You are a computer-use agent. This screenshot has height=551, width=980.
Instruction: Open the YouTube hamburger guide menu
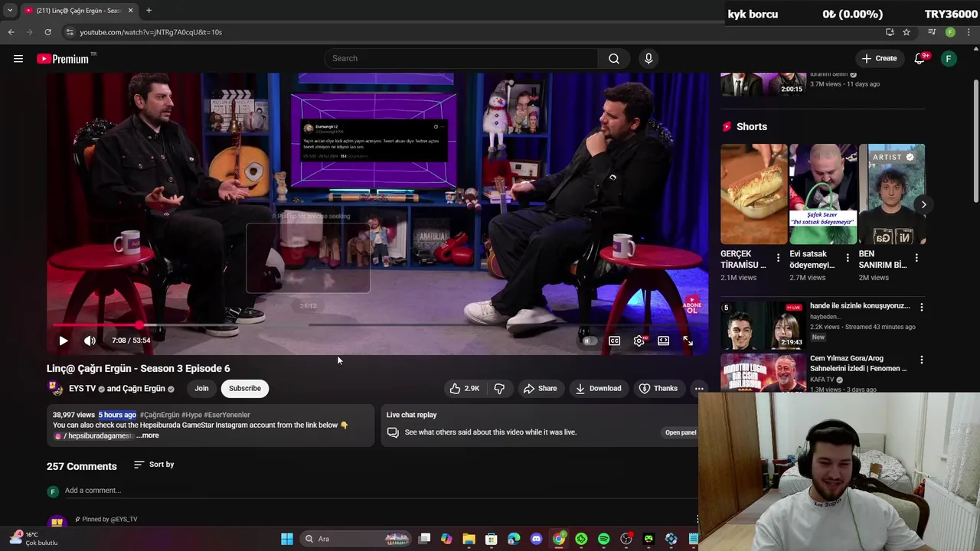coord(18,58)
